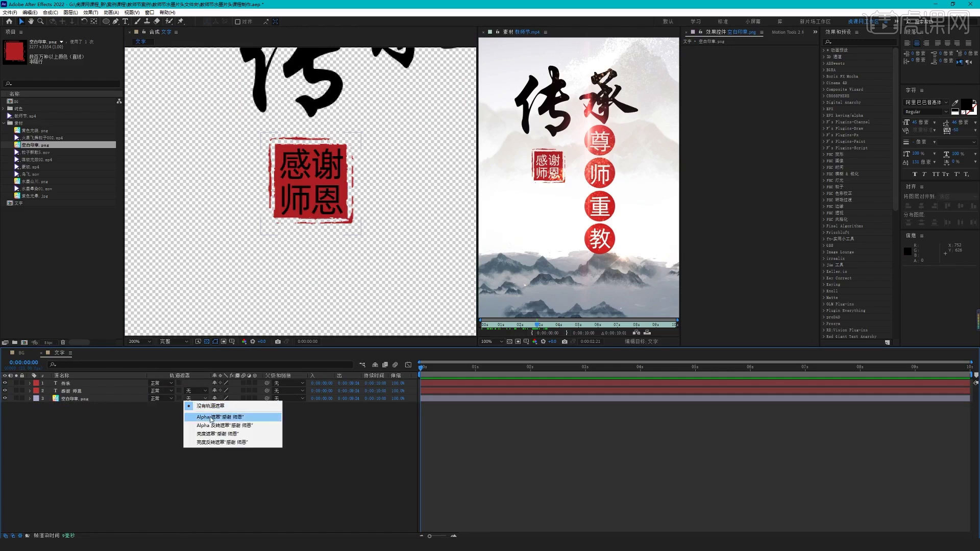Image resolution: width=980 pixels, height=551 pixels.
Task: Select the Selection arrow tool
Action: click(21, 21)
